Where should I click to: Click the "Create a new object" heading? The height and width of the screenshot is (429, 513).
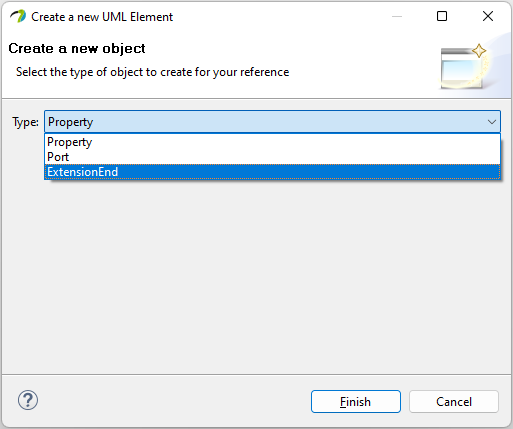[x=77, y=49]
